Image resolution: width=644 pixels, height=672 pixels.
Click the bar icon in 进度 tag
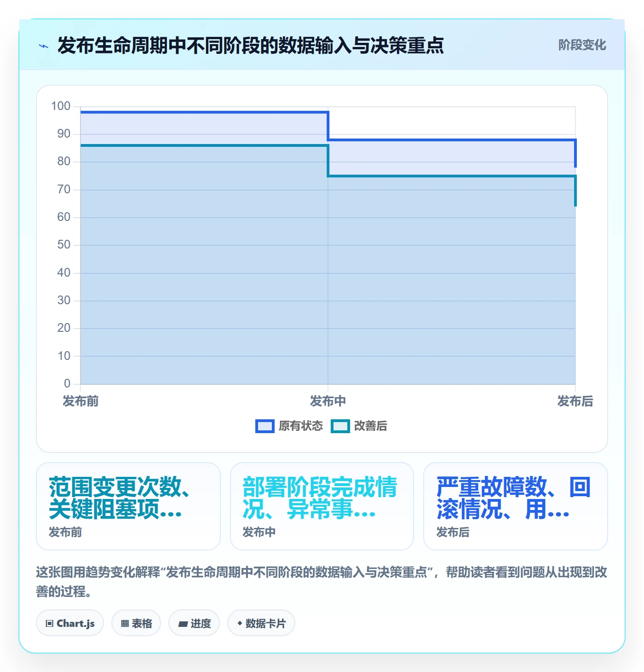(183, 624)
